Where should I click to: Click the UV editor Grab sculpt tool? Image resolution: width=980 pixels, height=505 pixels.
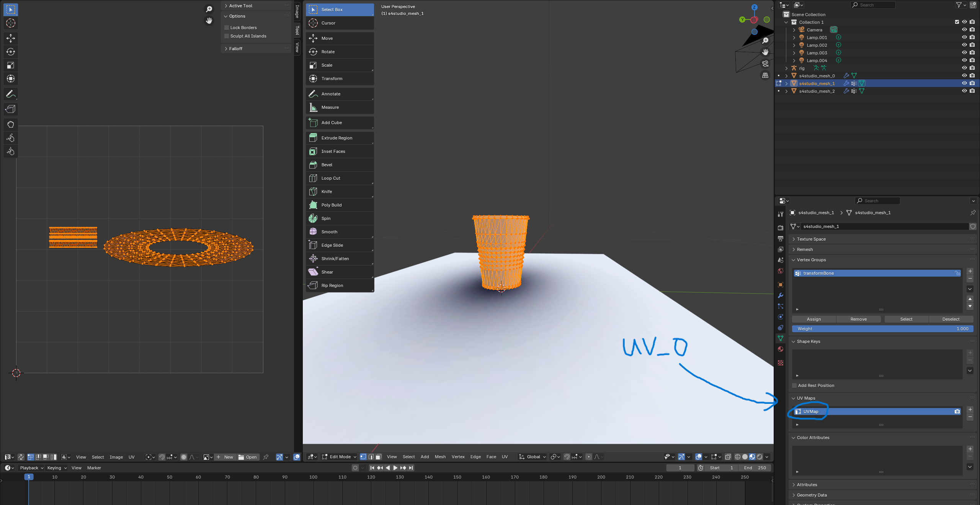10,125
